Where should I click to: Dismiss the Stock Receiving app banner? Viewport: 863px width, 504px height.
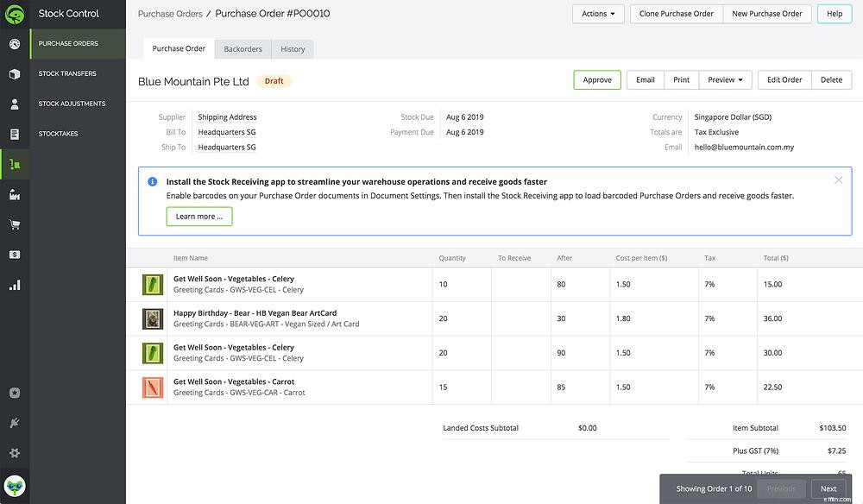[838, 180]
